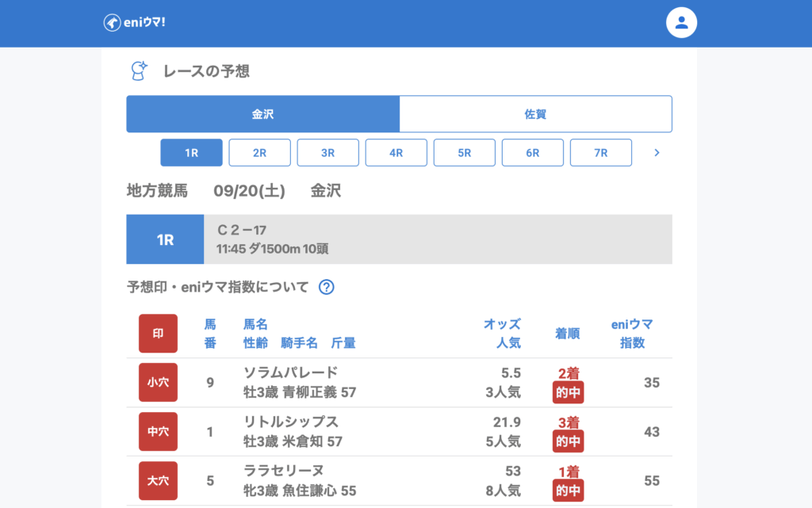This screenshot has width=812, height=508.
Task: Click the race prediction horse icon
Action: 140,71
